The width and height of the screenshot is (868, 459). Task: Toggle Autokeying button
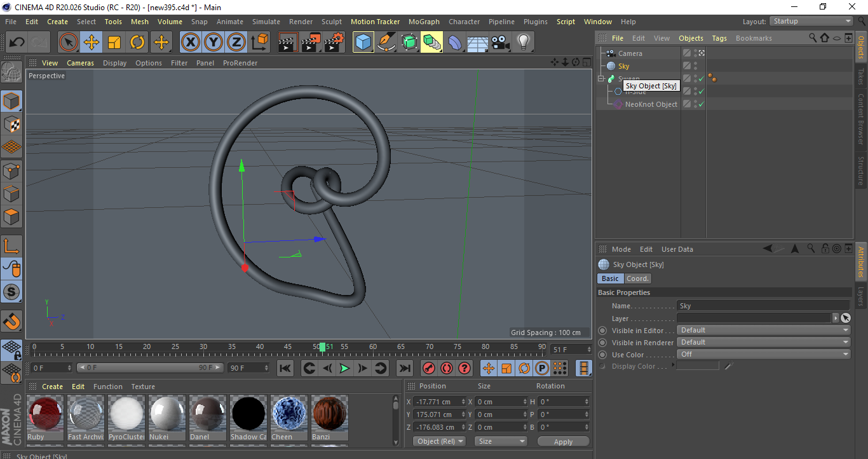[x=447, y=368]
